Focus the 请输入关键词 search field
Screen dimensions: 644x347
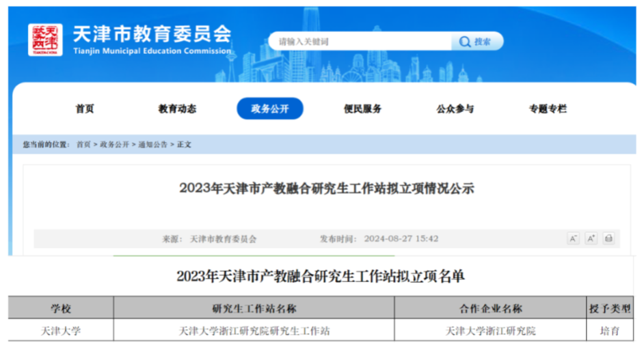(359, 42)
